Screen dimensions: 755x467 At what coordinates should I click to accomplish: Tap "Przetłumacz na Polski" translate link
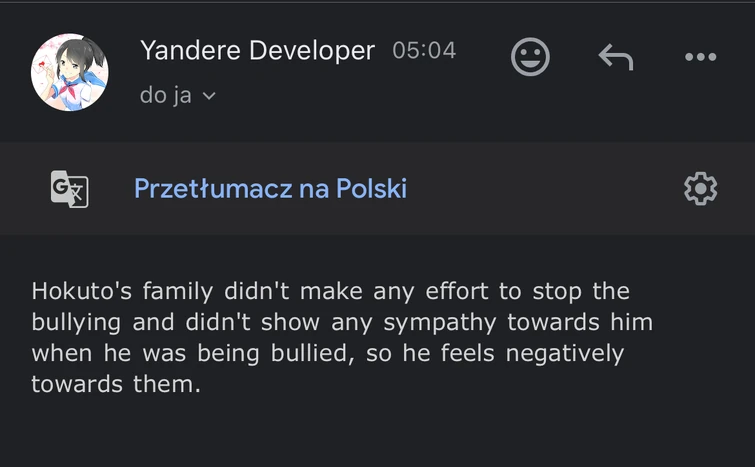(270, 188)
